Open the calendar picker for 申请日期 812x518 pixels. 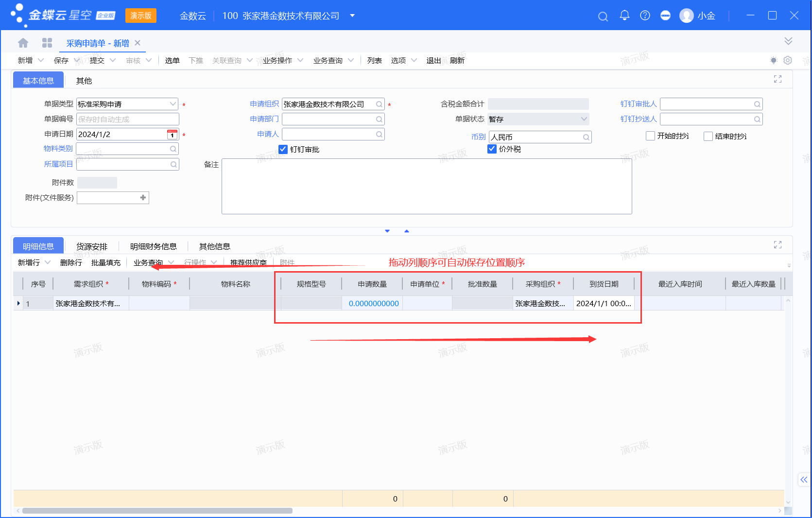coord(172,134)
